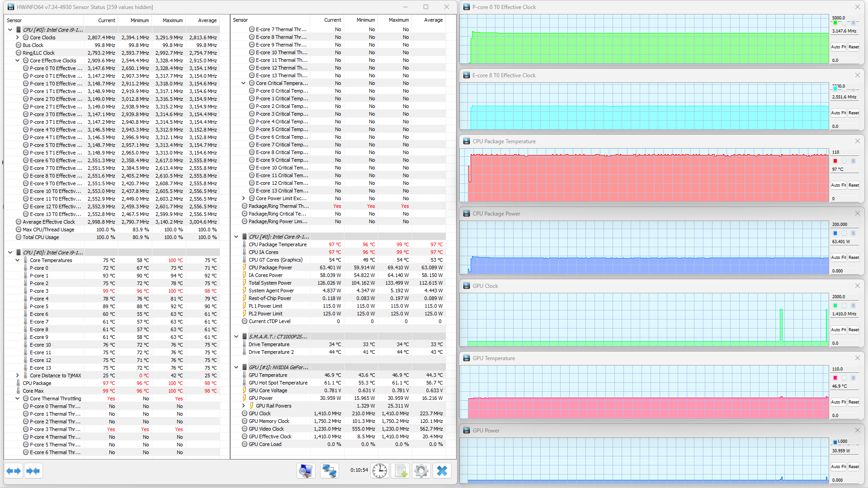Image resolution: width=868 pixels, height=488 pixels.
Task: Collapse the Core Effective Clocks group
Action: pos(18,61)
